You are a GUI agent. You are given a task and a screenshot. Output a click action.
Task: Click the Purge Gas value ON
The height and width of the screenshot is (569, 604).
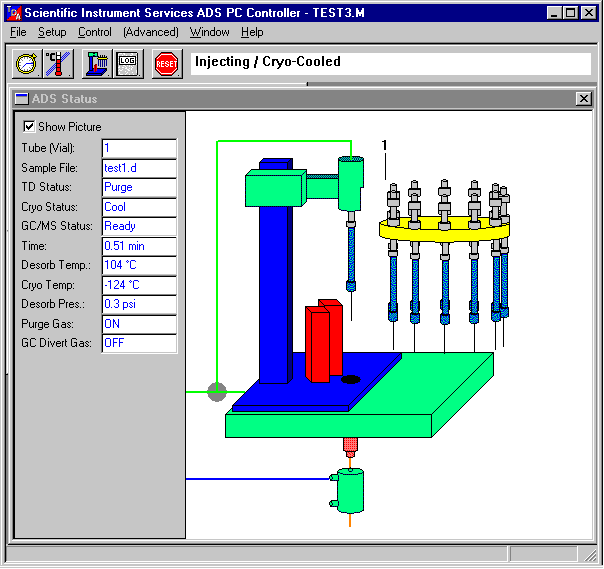[x=139, y=324]
